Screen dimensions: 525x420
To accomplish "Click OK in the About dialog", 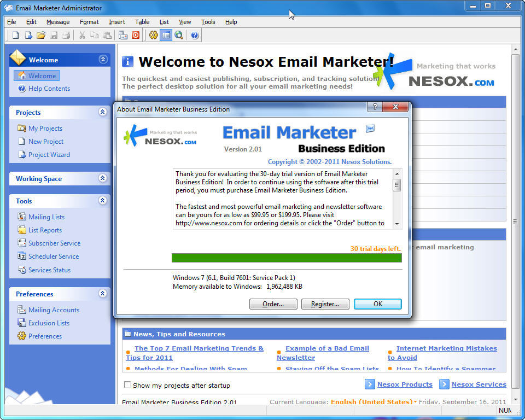I will [x=378, y=304].
